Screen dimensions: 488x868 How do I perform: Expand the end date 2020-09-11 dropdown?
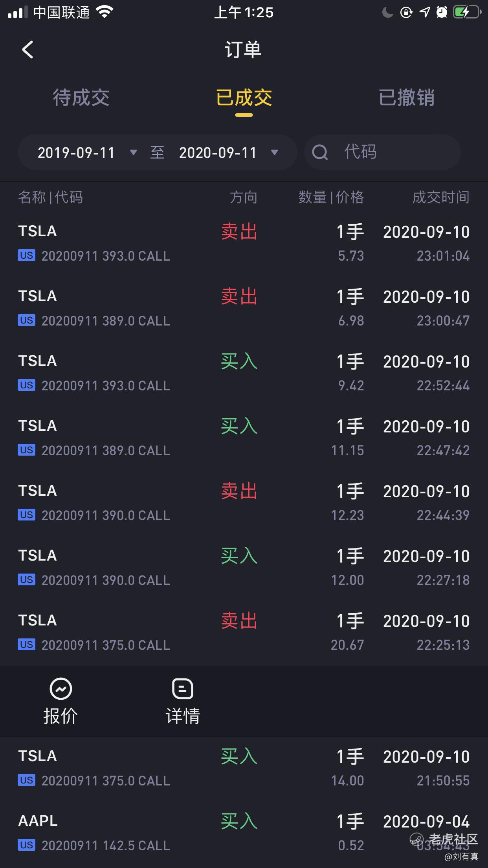pos(275,153)
